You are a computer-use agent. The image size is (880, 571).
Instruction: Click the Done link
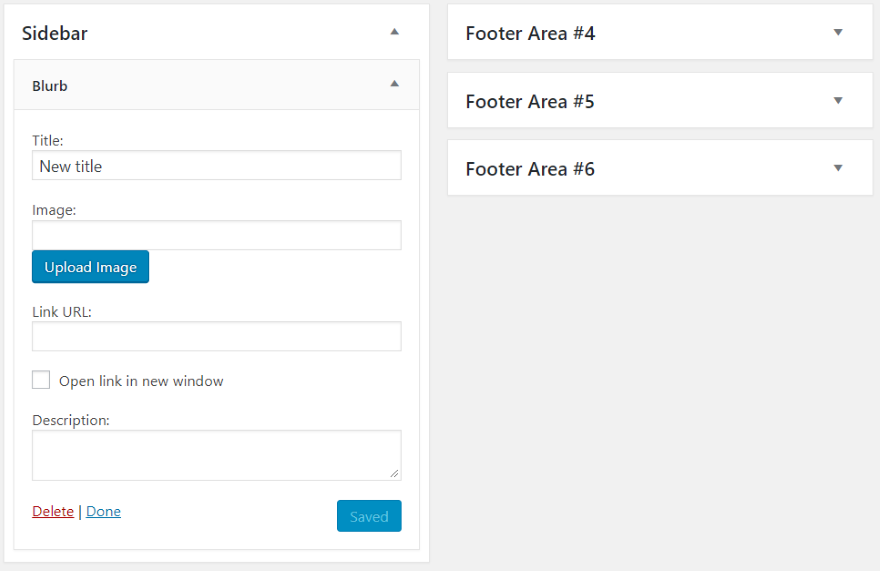103,511
